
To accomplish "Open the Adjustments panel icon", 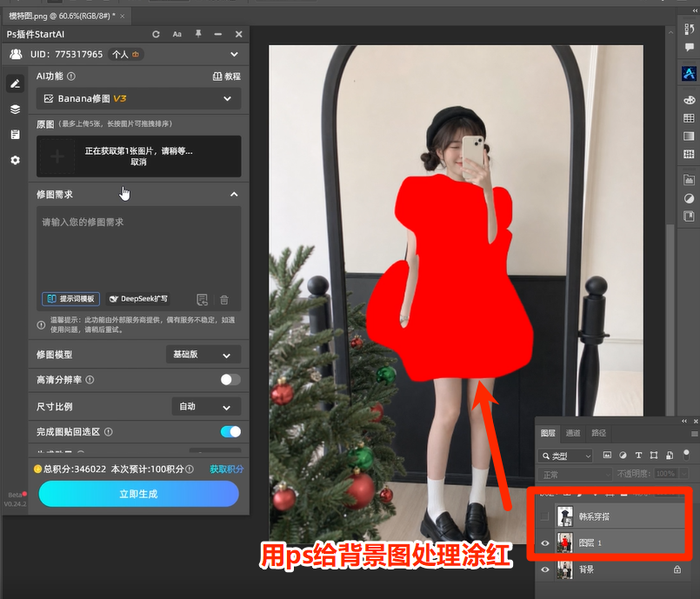I will pos(689,198).
